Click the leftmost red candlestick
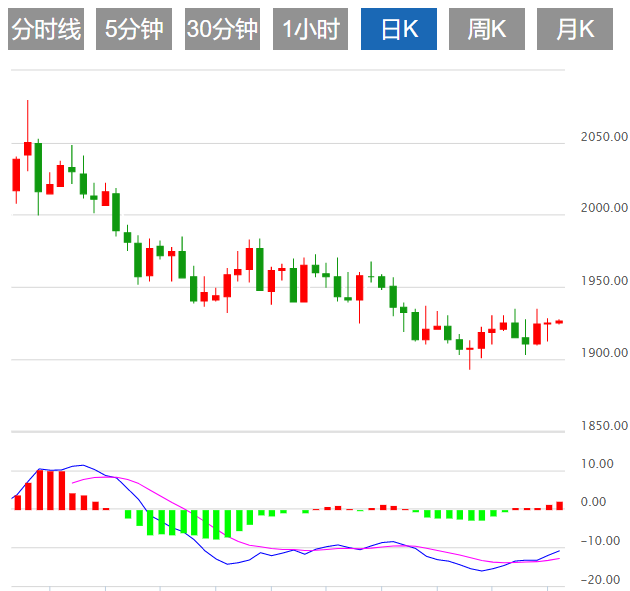This screenshot has height=591, width=630. coord(16,174)
